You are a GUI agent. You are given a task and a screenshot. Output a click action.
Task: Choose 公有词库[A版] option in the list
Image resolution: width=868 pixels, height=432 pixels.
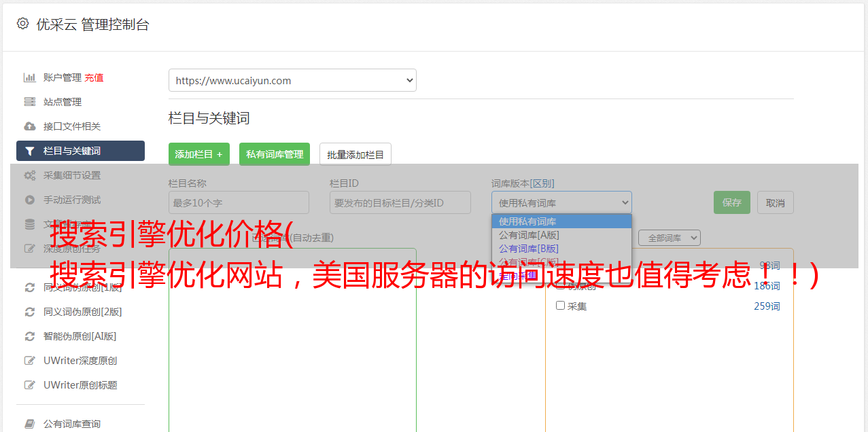[561, 235]
